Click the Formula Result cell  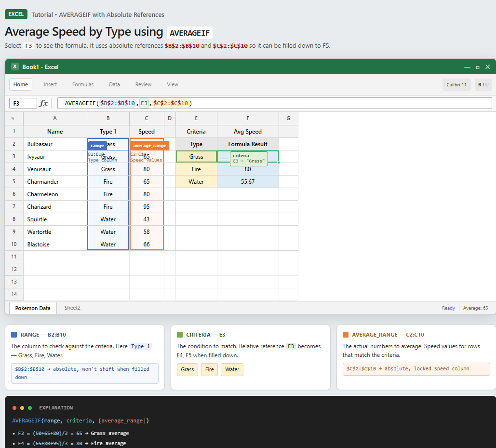point(248,144)
